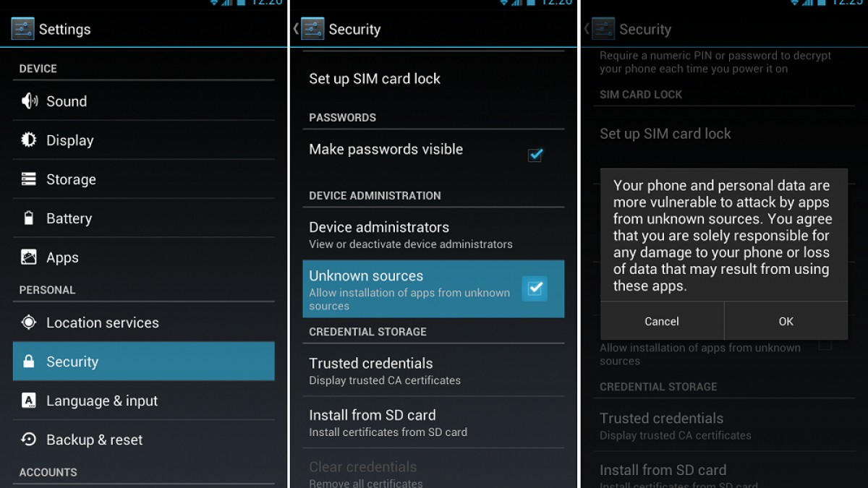Cancel the unknown sources warning
Viewport: 868px width, 488px height.
tap(662, 321)
